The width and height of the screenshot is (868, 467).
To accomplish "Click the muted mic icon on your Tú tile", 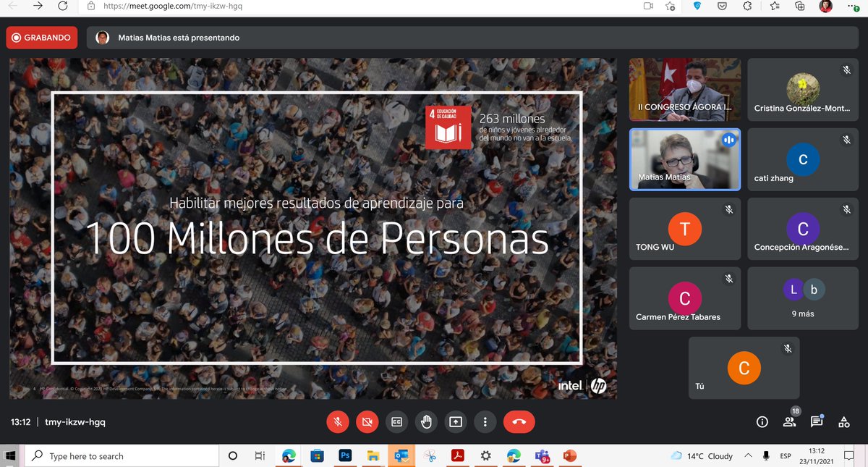I will tap(787, 348).
